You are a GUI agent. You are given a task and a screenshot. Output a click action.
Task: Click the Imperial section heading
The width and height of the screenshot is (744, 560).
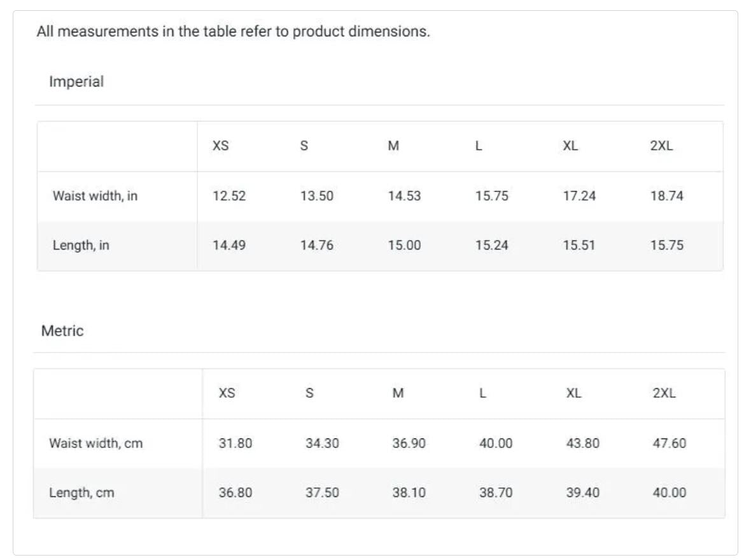click(x=76, y=82)
